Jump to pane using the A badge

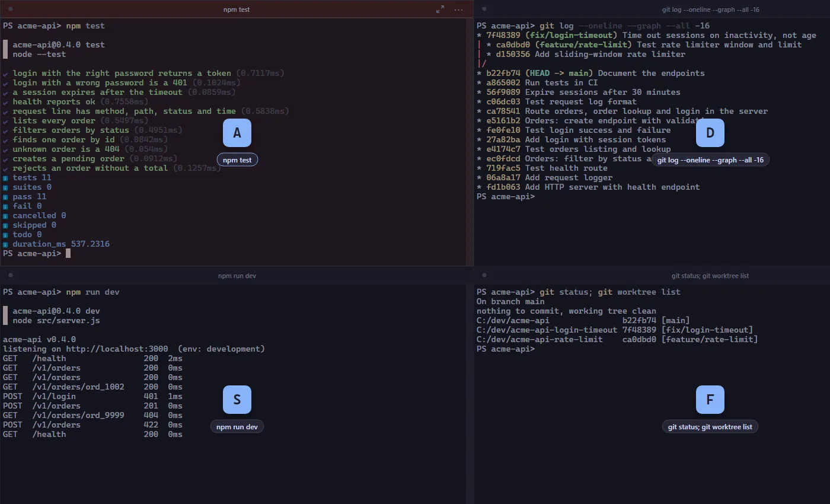(x=237, y=133)
